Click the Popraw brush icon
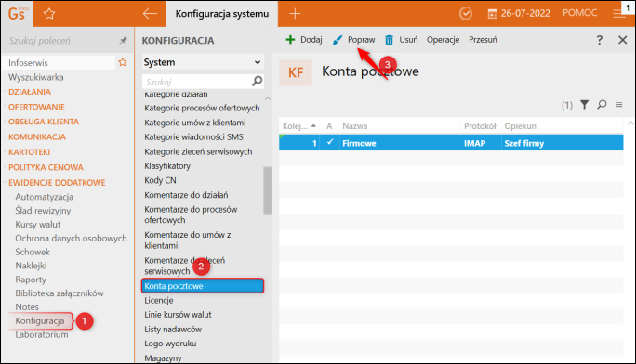 pyautogui.click(x=338, y=40)
